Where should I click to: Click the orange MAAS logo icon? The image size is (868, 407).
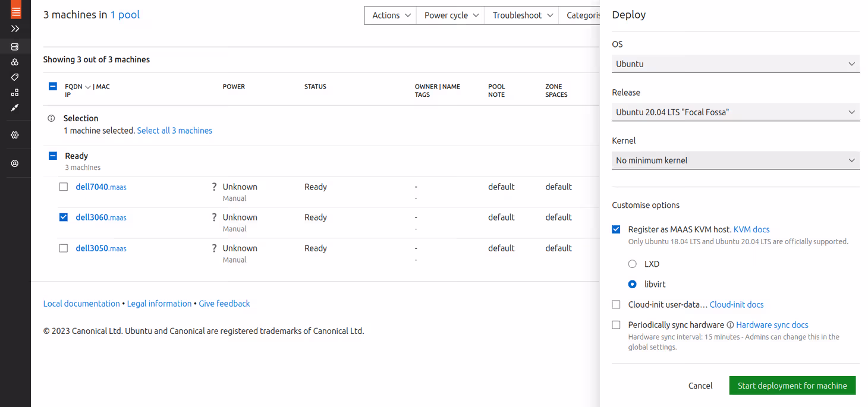coord(15,10)
